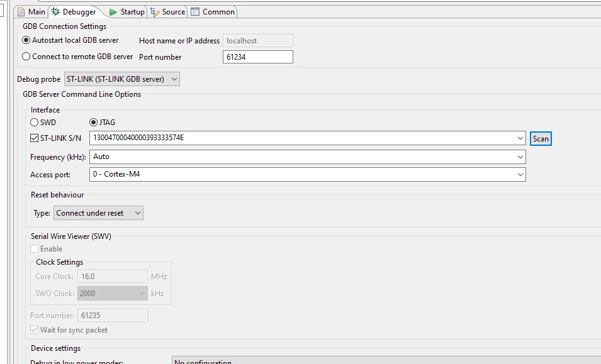Choose the SWD interface option
This screenshot has height=364, width=601.
(x=35, y=123)
